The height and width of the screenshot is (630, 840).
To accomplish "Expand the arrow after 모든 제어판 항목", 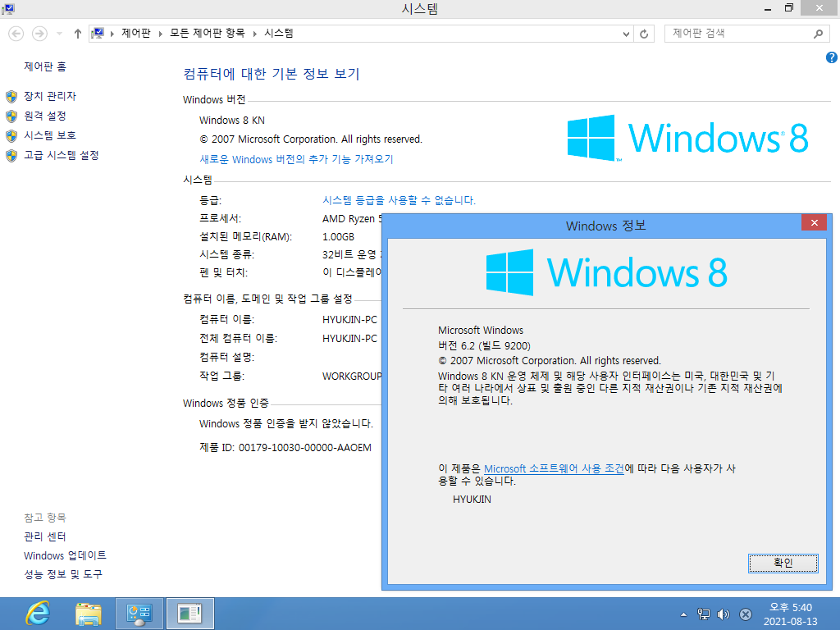I will (x=254, y=34).
